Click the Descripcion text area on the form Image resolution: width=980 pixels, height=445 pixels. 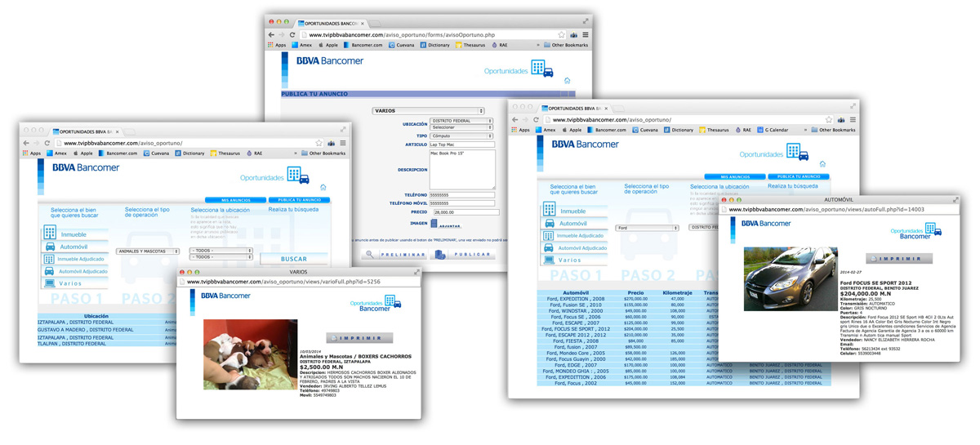(462, 170)
